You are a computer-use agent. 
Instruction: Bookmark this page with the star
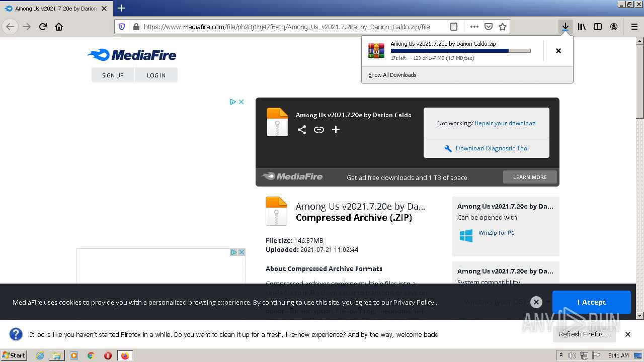[x=502, y=27]
